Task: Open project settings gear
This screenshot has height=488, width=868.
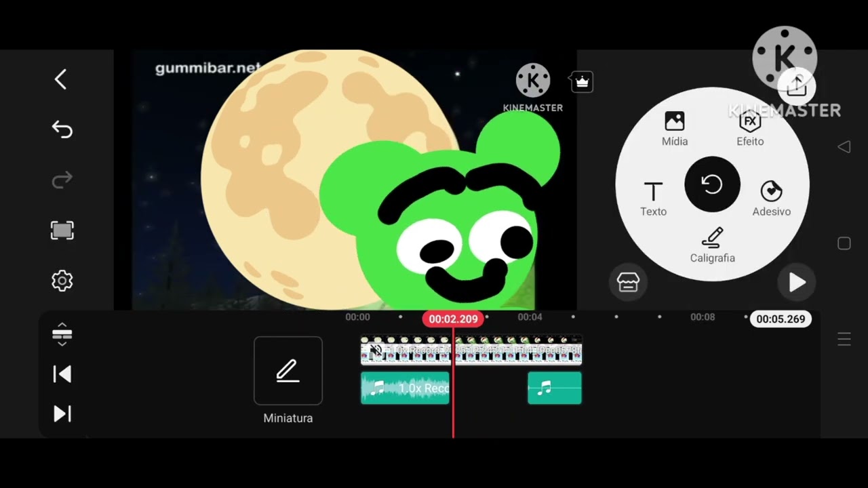Action: (x=62, y=281)
